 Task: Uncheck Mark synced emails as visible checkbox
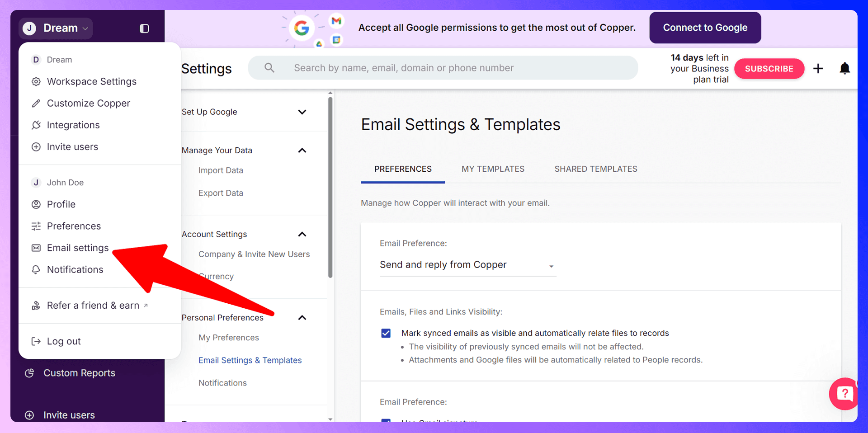pos(386,333)
